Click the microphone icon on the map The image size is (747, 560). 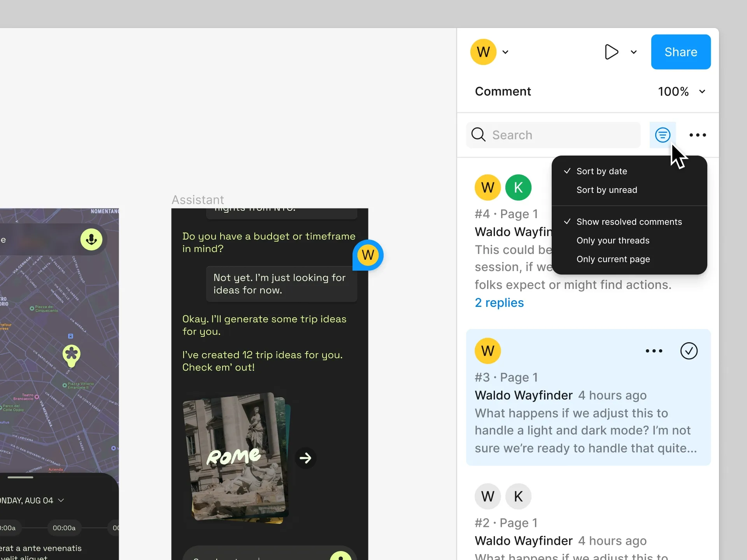pos(91,239)
